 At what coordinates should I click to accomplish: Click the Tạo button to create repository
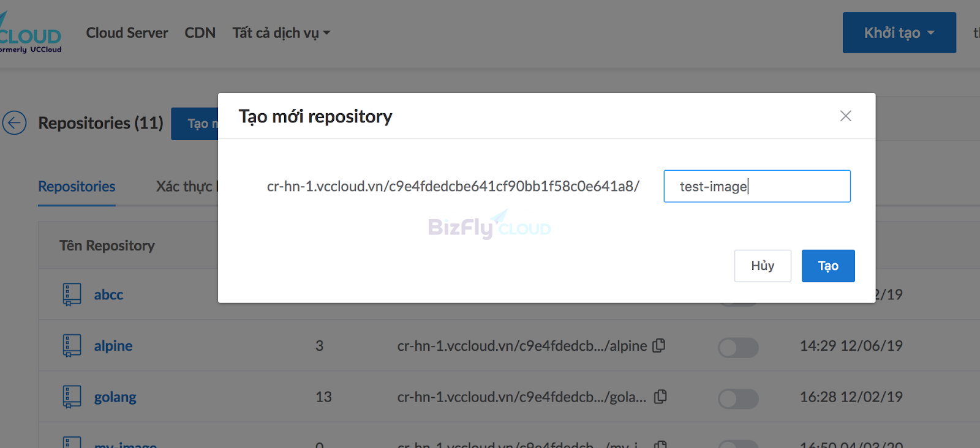828,266
